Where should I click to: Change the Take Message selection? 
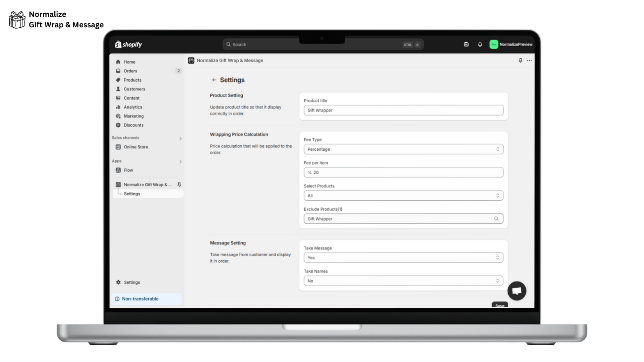coord(403,257)
